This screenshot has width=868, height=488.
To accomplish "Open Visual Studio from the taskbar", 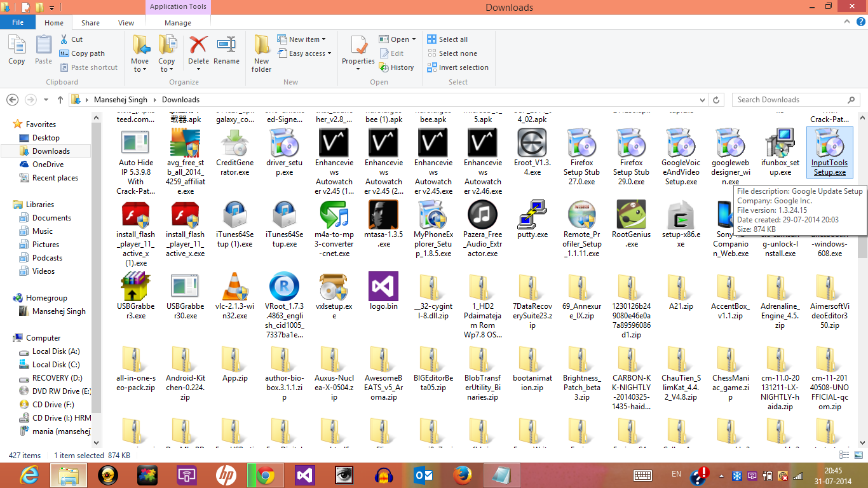I will 305,475.
